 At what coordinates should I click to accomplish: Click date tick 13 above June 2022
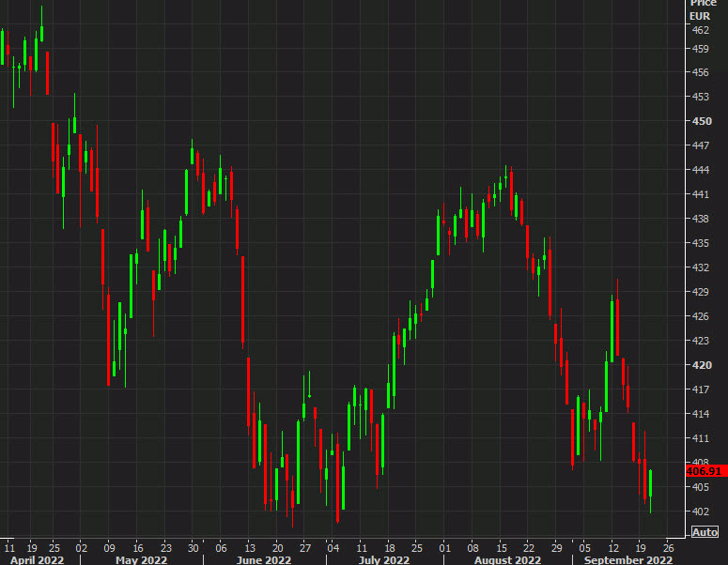[250, 548]
